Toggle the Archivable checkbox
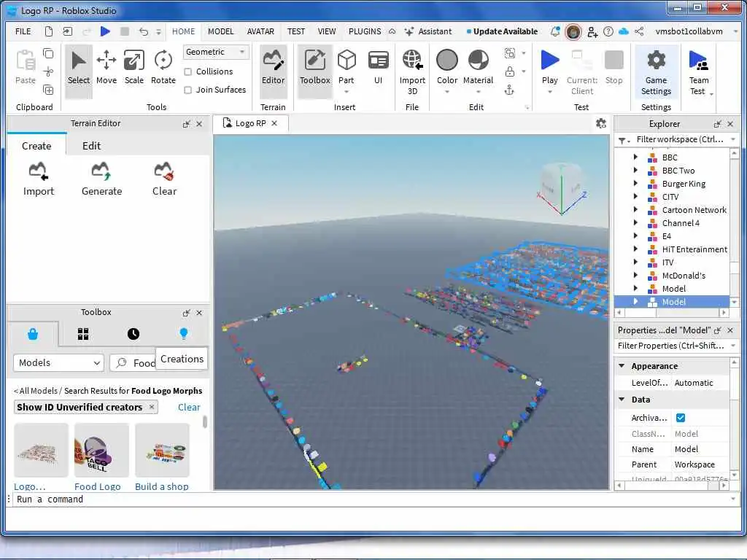The height and width of the screenshot is (560, 747). [681, 418]
